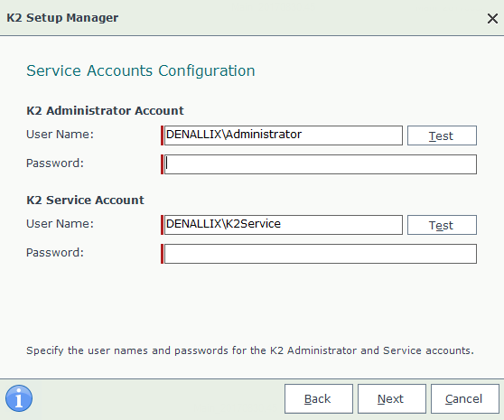Click into the K2 Administrator Password field
The height and width of the screenshot is (420, 504).
tap(320, 164)
